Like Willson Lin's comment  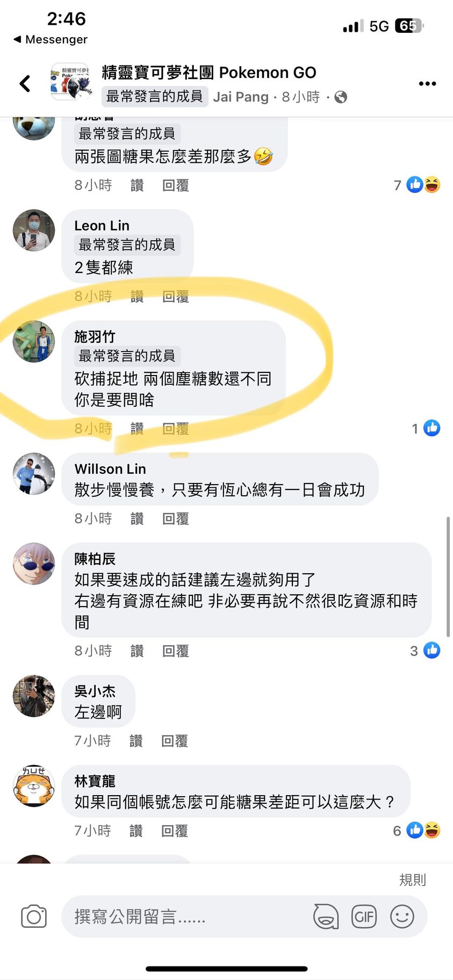coord(137,518)
